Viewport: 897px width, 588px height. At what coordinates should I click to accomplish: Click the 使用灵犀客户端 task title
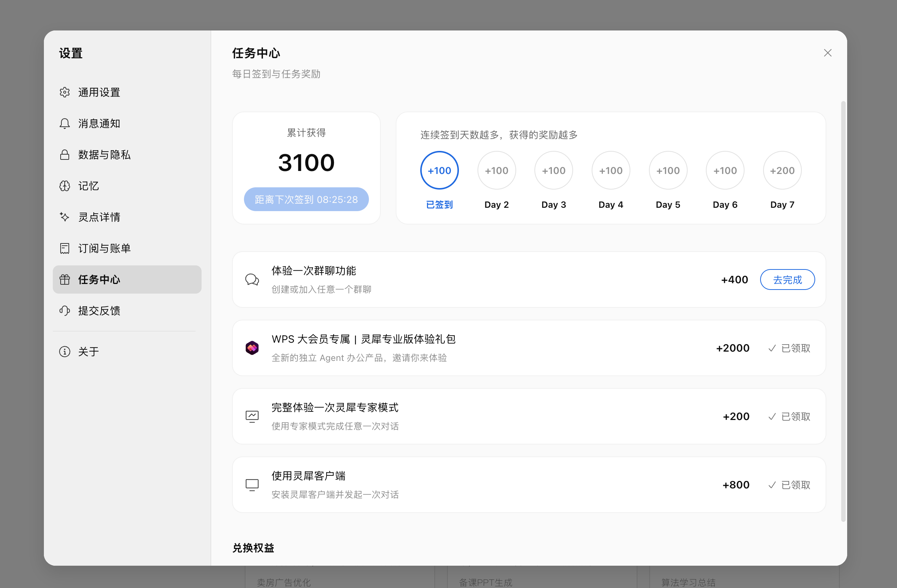click(308, 476)
